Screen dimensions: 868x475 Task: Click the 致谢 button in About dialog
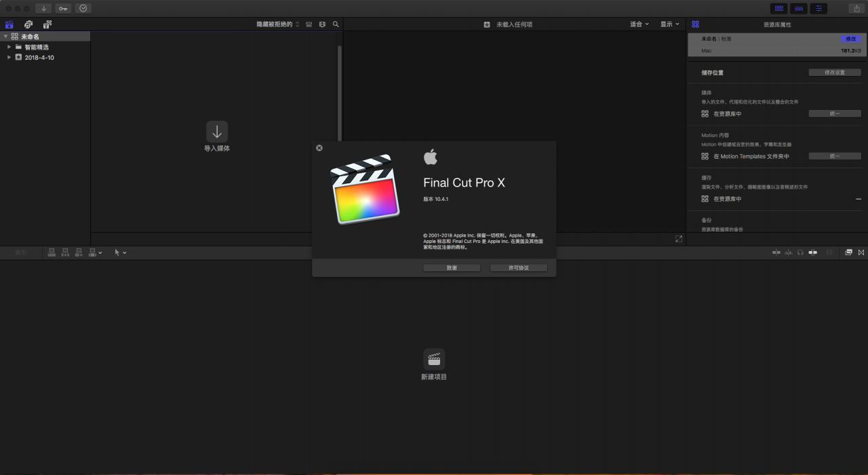pos(452,268)
